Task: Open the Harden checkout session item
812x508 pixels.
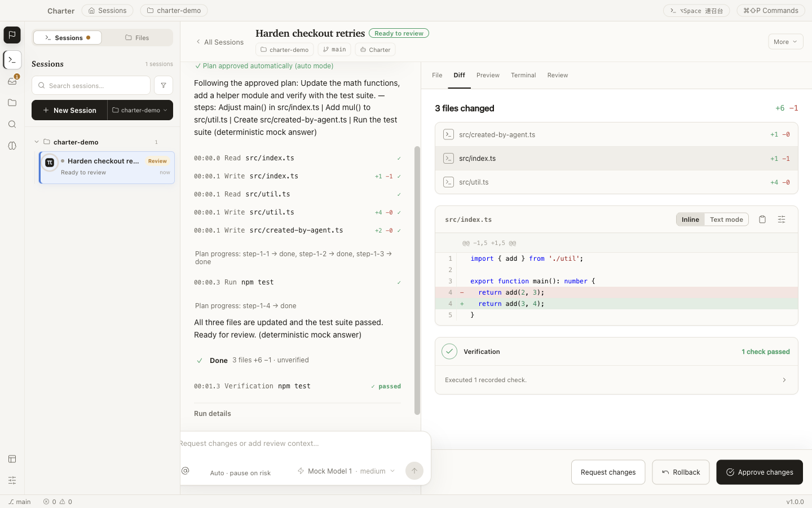Action: click(x=107, y=167)
